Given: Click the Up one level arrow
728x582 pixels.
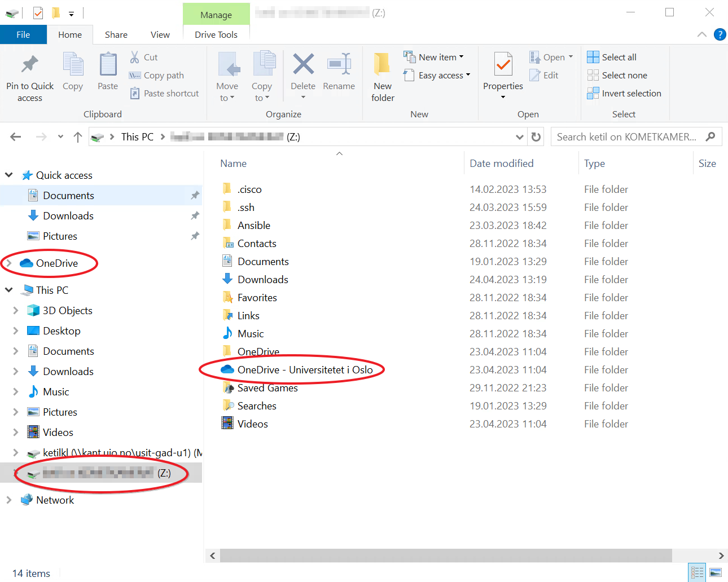Looking at the screenshot, I should (78, 136).
